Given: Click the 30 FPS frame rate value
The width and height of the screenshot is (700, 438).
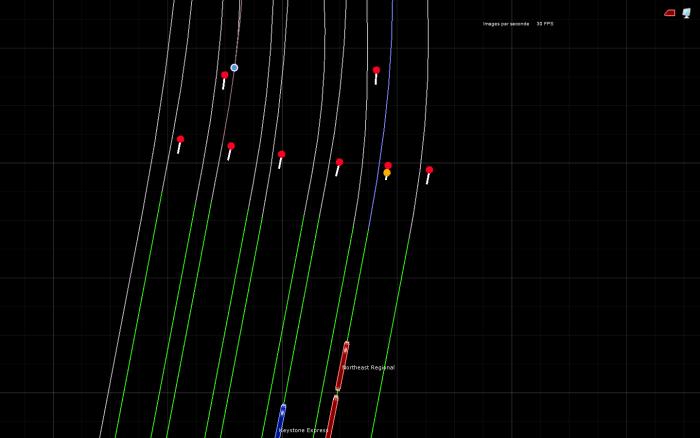Looking at the screenshot, I should click(545, 24).
